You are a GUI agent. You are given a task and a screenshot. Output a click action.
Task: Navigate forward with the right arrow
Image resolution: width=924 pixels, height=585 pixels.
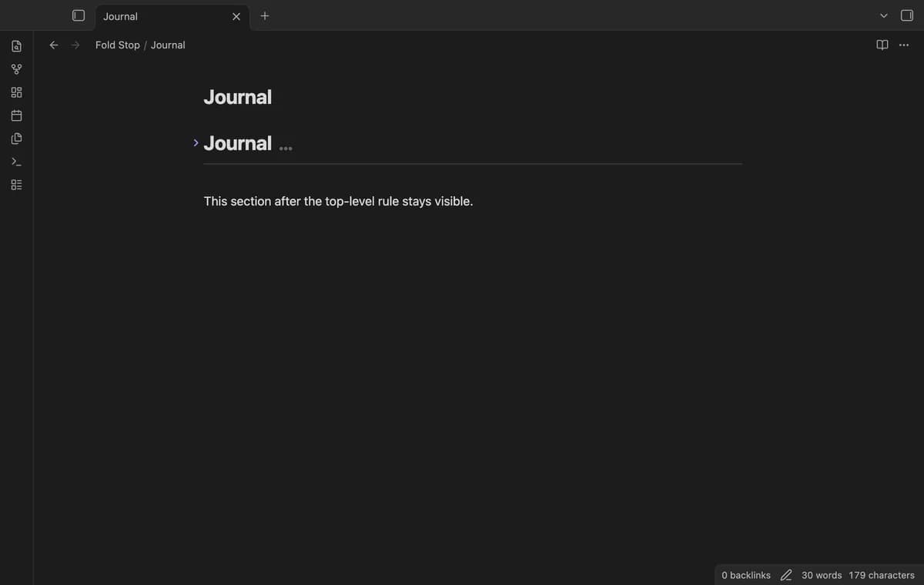coord(75,45)
